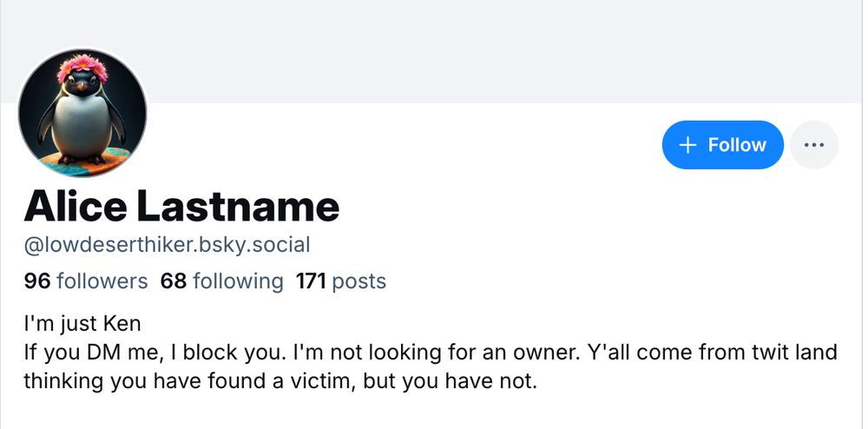868x429 pixels.
Task: Open the three-dot more options menu
Action: pyautogui.click(x=814, y=145)
